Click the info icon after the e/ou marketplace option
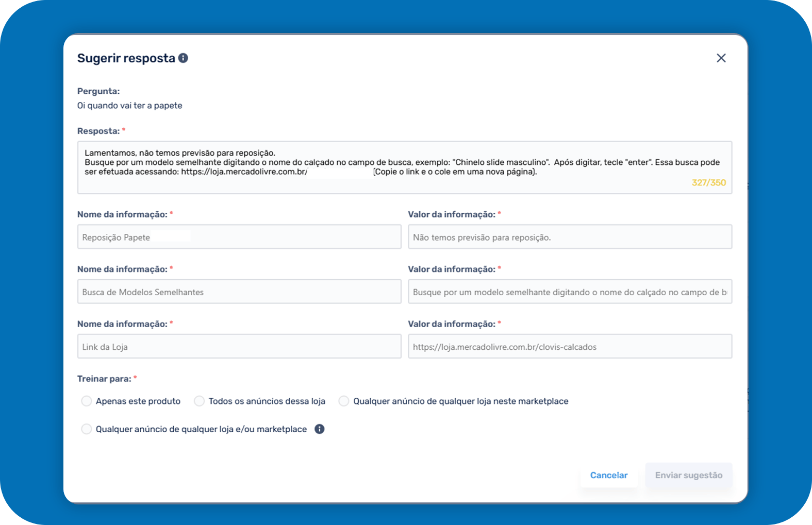The height and width of the screenshot is (525, 812). click(x=320, y=429)
